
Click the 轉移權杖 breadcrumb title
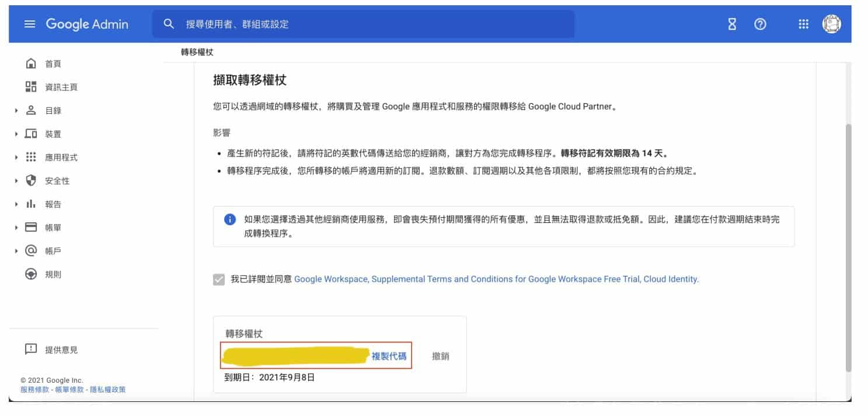(x=197, y=52)
